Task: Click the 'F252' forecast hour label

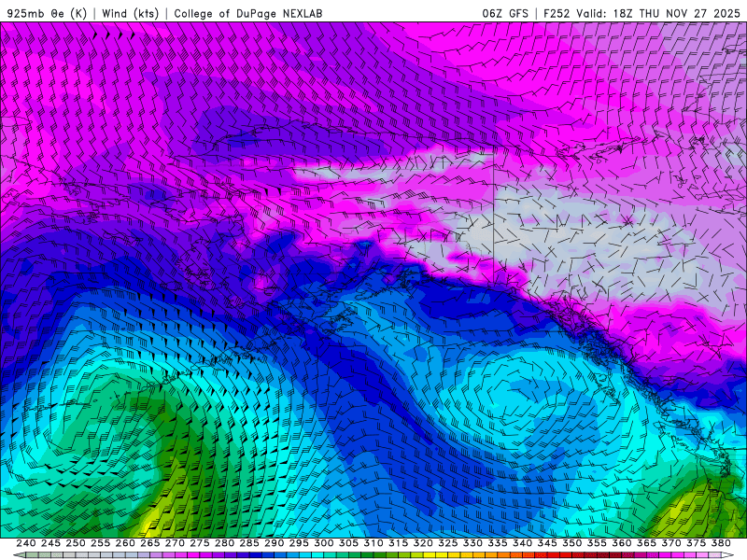Action: pyautogui.click(x=557, y=13)
